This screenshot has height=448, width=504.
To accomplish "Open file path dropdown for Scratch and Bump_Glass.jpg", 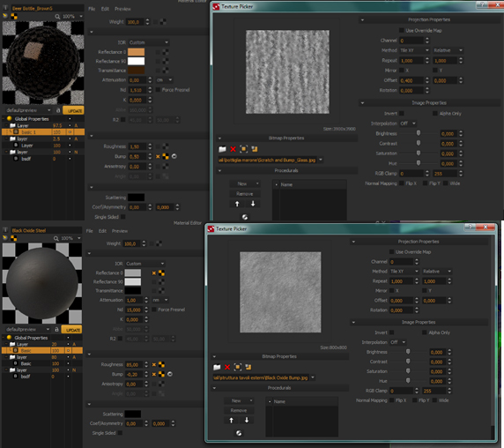I will click(x=321, y=160).
